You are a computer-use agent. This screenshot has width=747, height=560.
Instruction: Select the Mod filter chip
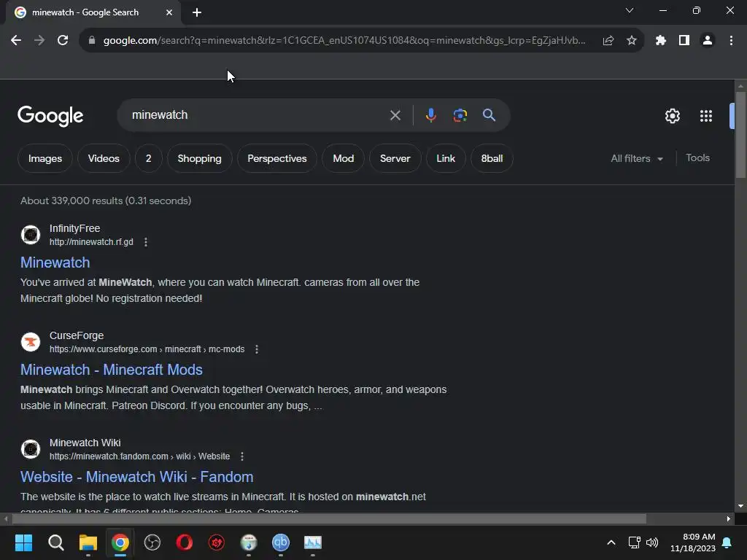pyautogui.click(x=344, y=158)
